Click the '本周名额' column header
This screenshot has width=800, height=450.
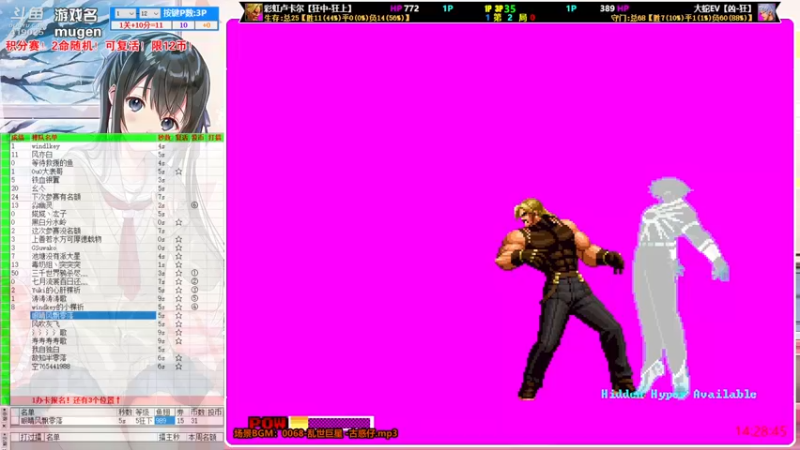coord(202,437)
